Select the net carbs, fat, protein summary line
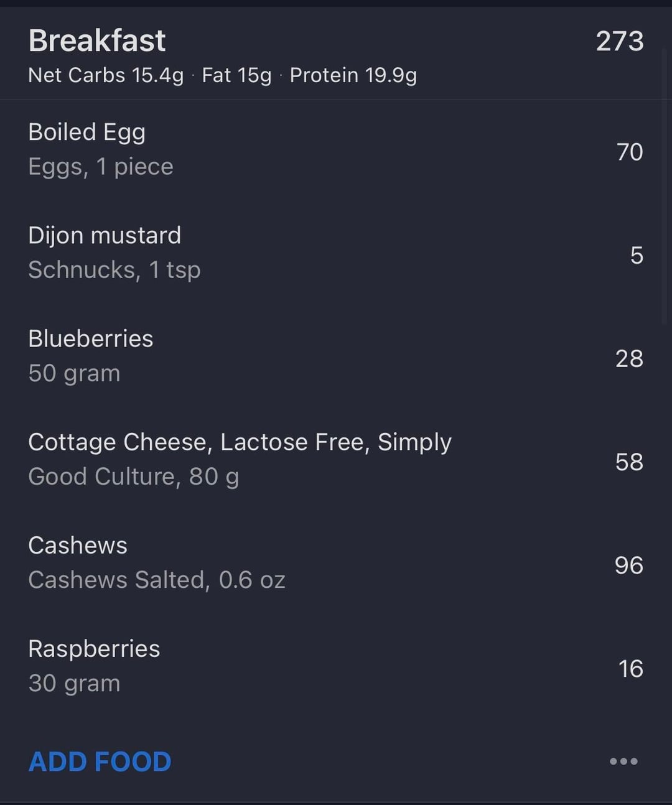Screen dimensions: 672x805 click(222, 75)
